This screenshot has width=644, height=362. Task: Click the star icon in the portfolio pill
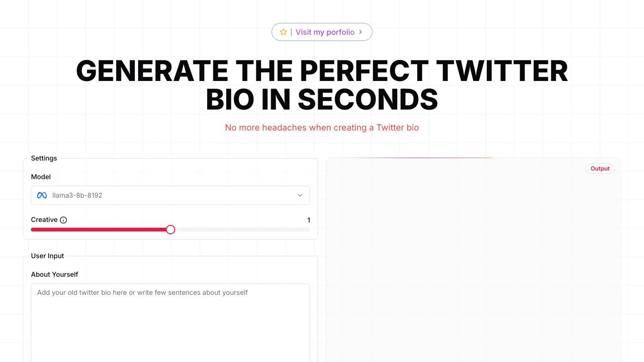(283, 32)
